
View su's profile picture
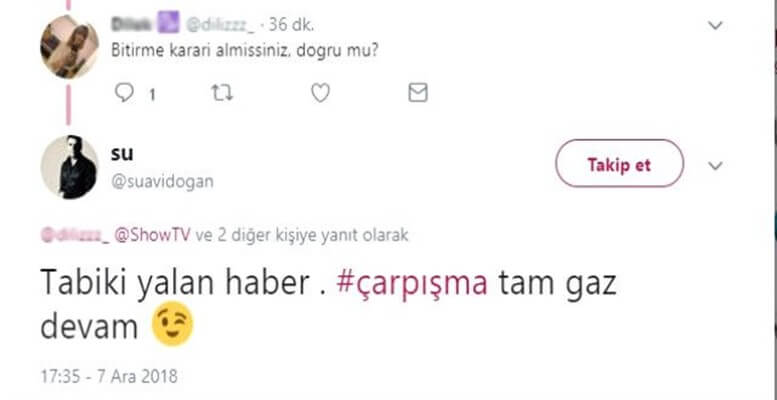(69, 166)
